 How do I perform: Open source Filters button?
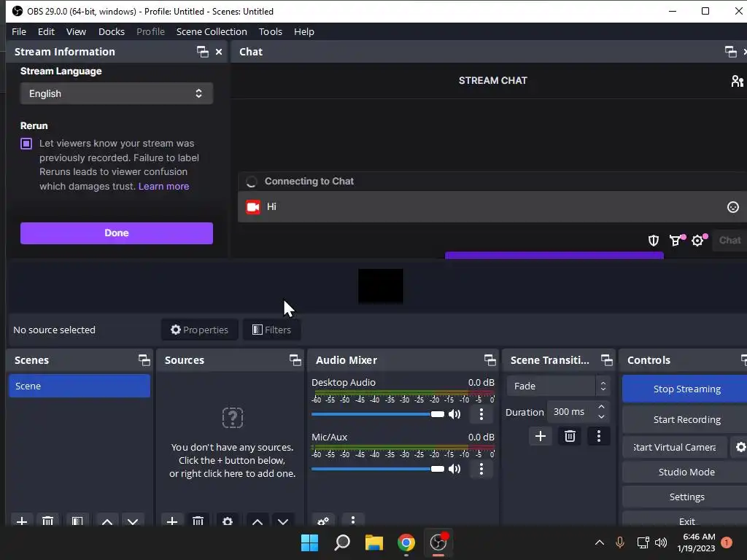(x=271, y=330)
